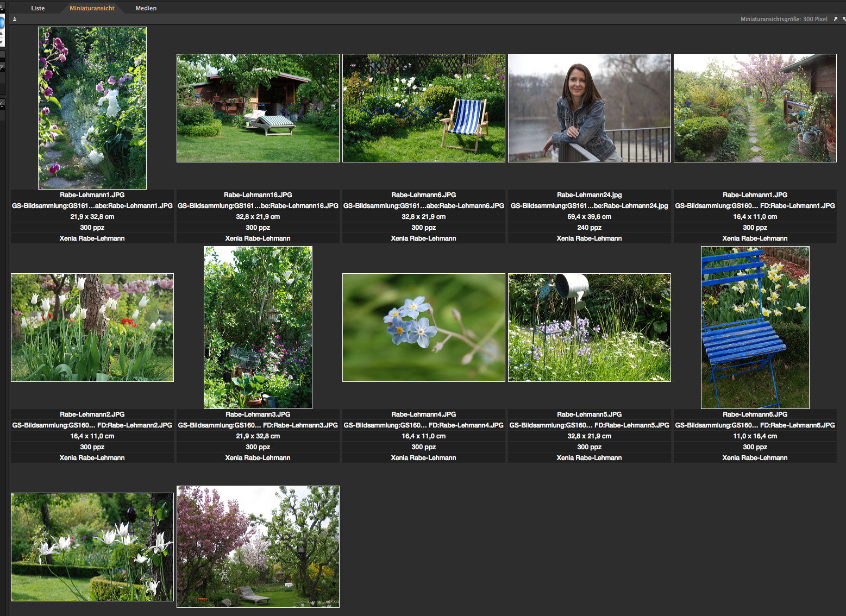This screenshot has height=616, width=846.
Task: Click the Rabe-Lehmann24.jpg file name
Action: (589, 195)
